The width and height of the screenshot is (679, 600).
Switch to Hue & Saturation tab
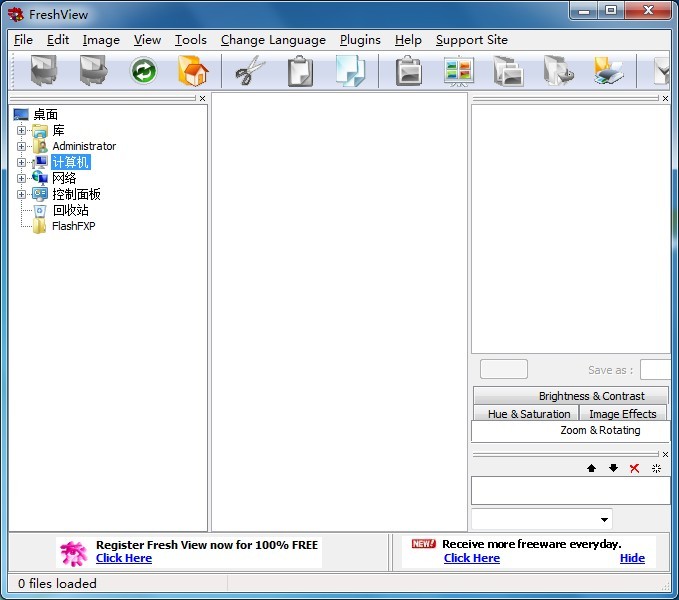click(526, 413)
